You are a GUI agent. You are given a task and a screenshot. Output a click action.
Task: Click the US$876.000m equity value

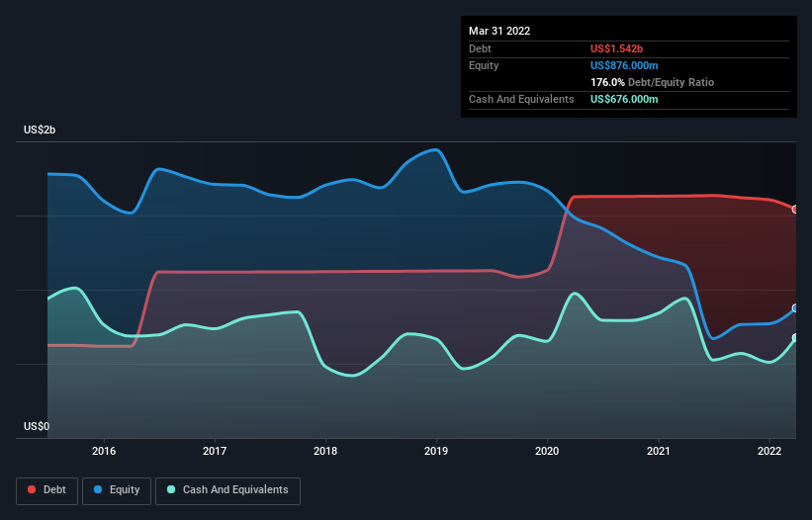(x=624, y=65)
